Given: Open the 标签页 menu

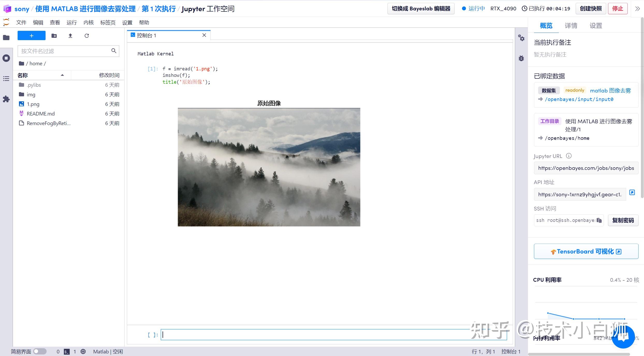Looking at the screenshot, I should (x=108, y=23).
